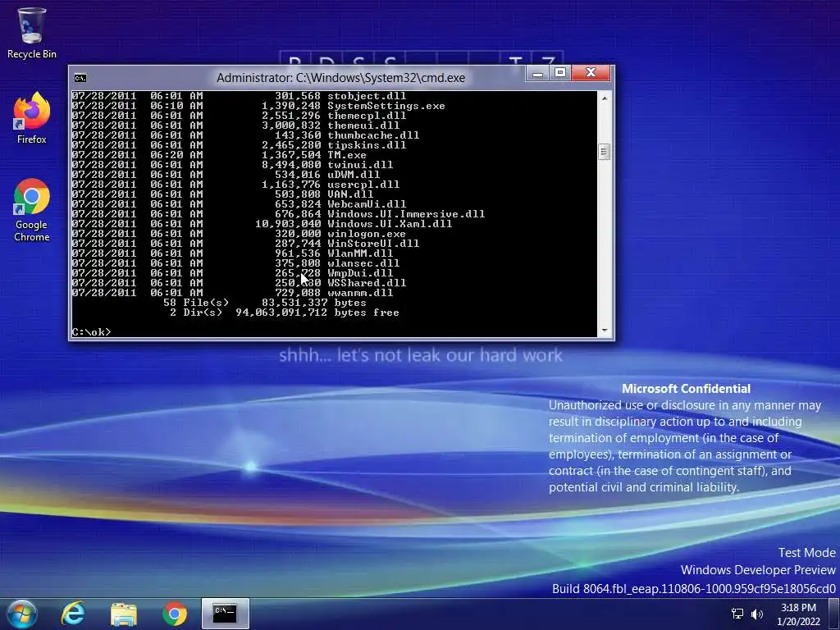The height and width of the screenshot is (630, 840).
Task: Select the Google Chrome desktop shortcut
Action: 32,210
